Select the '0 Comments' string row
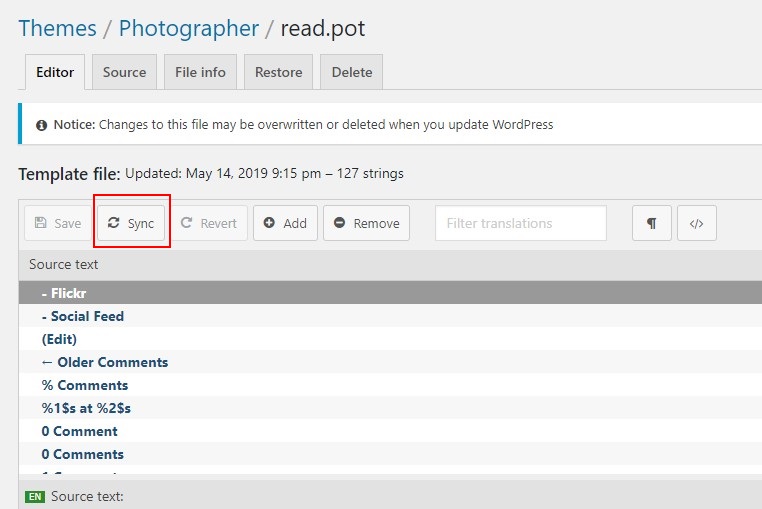 tap(390, 454)
